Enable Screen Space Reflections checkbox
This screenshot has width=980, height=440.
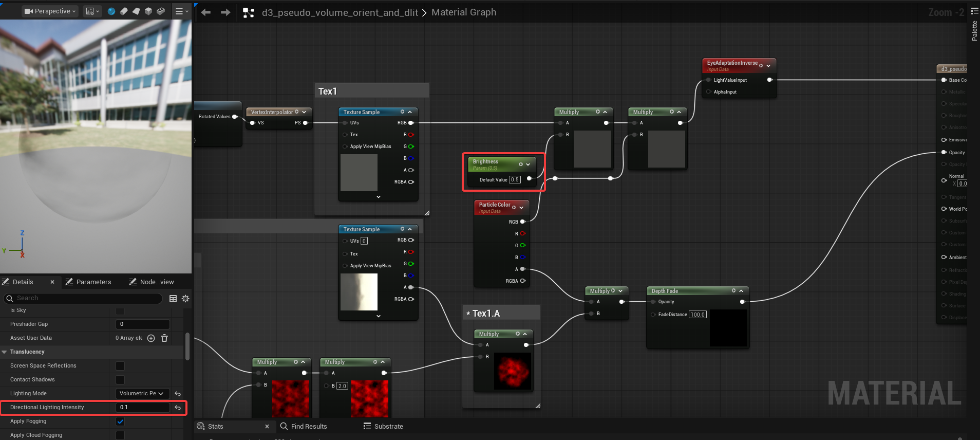coord(120,366)
